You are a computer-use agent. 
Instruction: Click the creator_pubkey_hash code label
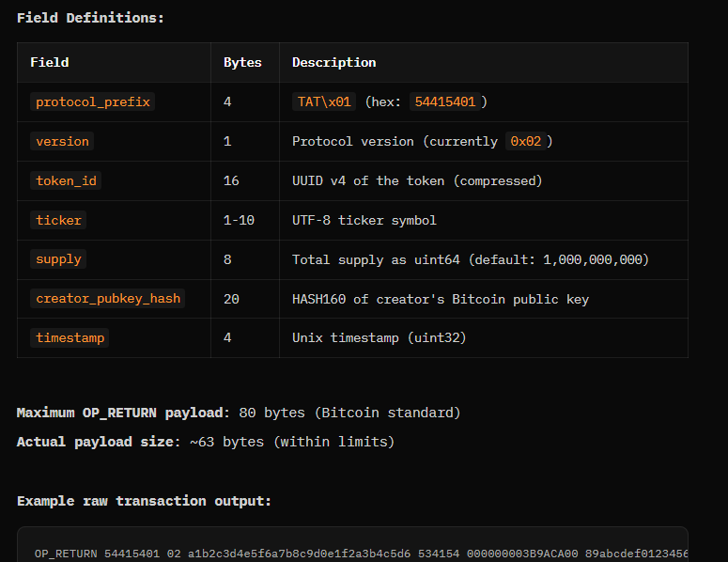coord(107,299)
